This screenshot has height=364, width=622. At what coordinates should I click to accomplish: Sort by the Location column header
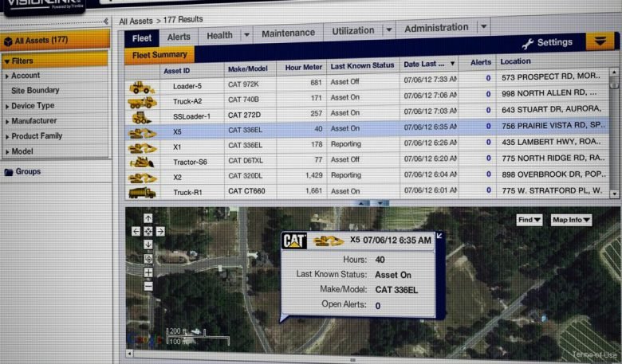click(515, 61)
